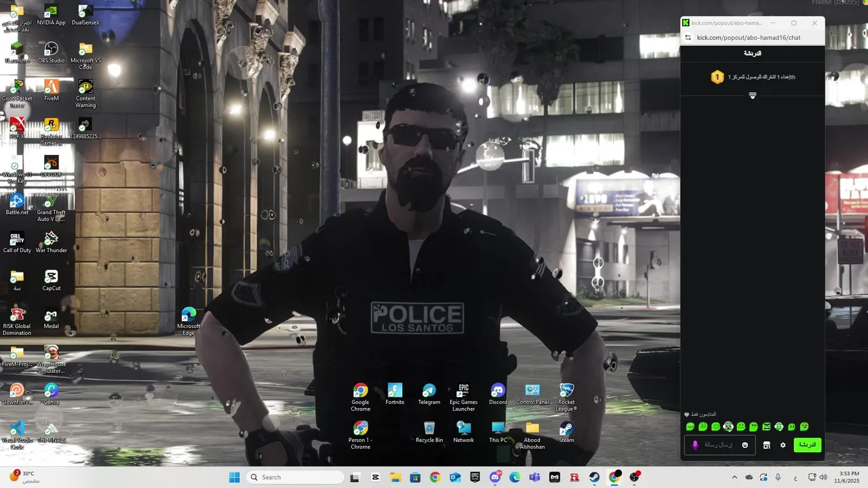The image size is (868, 488).
Task: Select Abood Alshoshan folder
Action: click(x=532, y=435)
